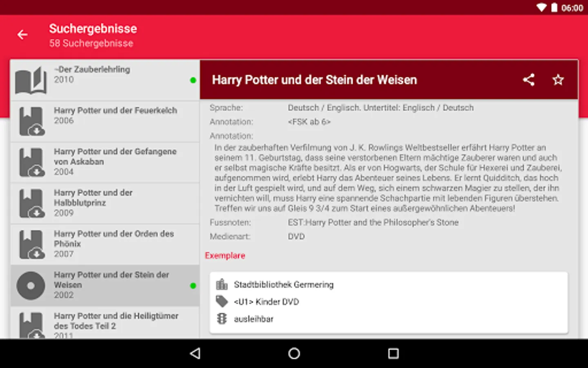588x368 pixels.
Task: Tap the Android back navigation button
Action: (x=196, y=353)
